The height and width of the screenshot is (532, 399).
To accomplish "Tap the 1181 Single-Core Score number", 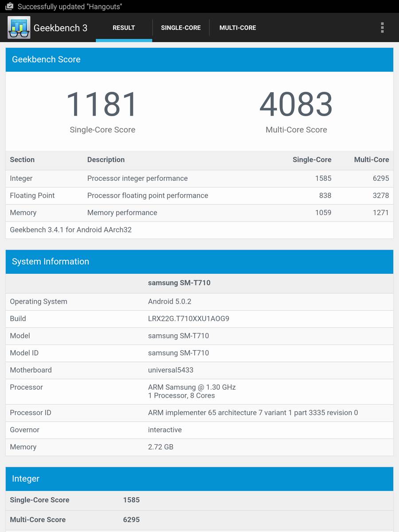I will click(102, 105).
